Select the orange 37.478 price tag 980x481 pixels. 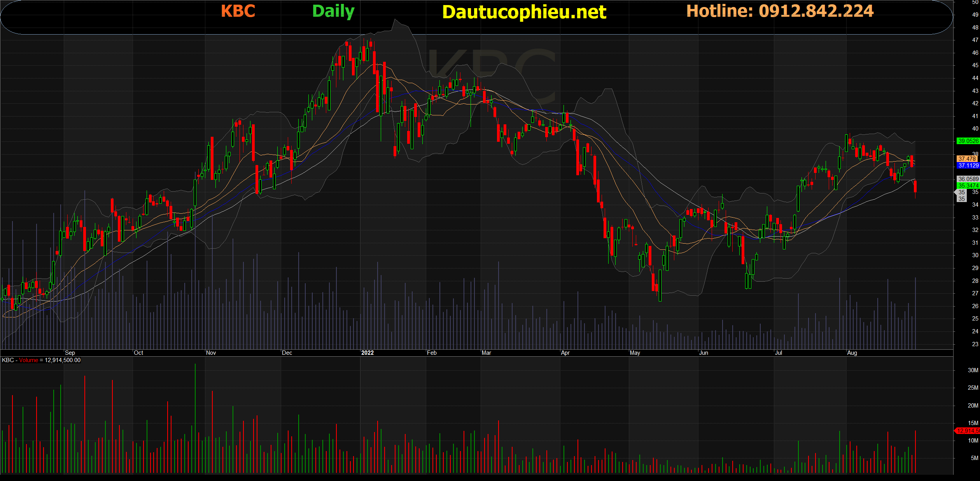click(967, 159)
